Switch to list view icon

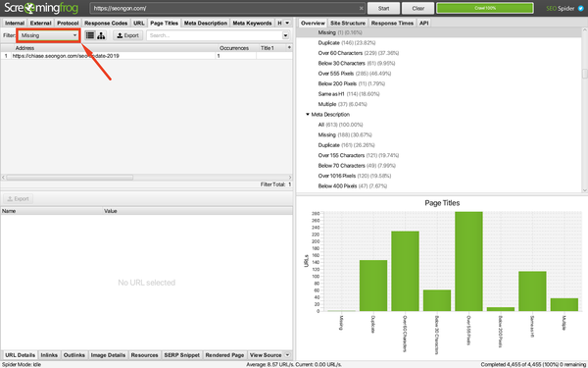coord(90,35)
